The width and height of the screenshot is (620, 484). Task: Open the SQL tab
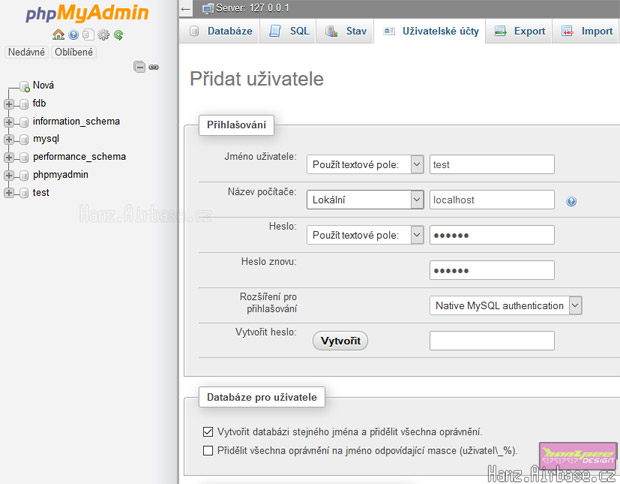289,31
